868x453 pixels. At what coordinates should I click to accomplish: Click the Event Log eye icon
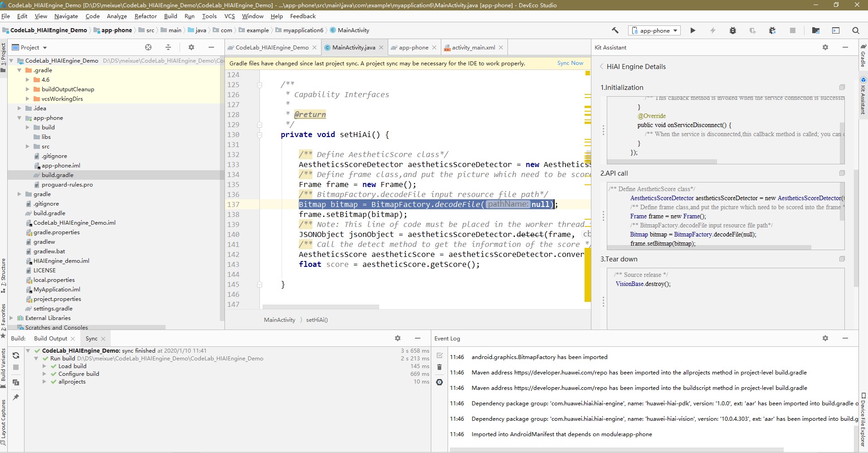click(439, 382)
